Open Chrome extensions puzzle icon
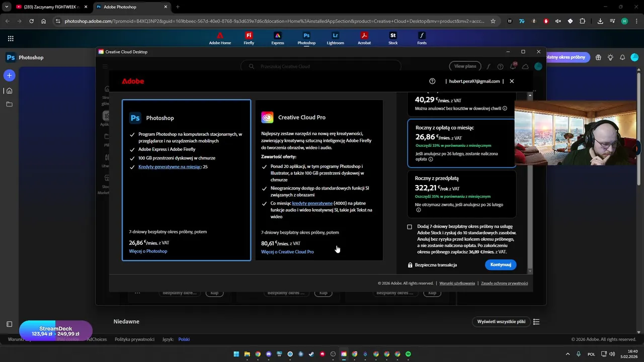 pyautogui.click(x=583, y=21)
